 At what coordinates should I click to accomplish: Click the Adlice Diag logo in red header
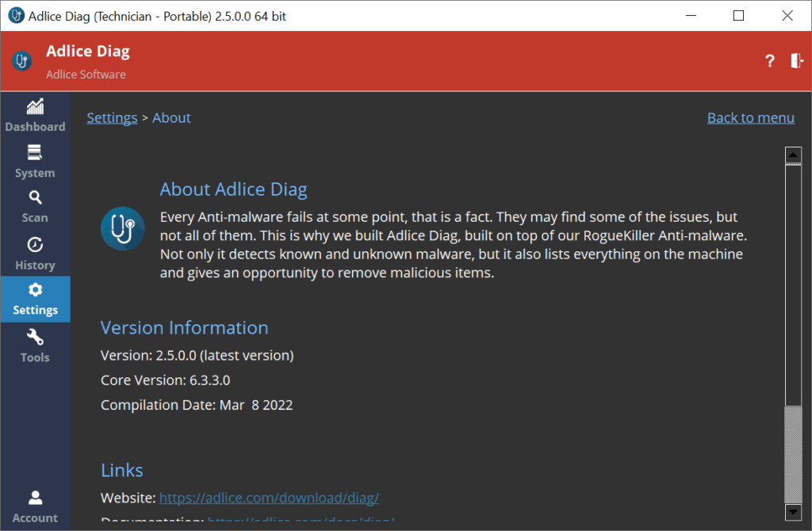click(x=22, y=61)
